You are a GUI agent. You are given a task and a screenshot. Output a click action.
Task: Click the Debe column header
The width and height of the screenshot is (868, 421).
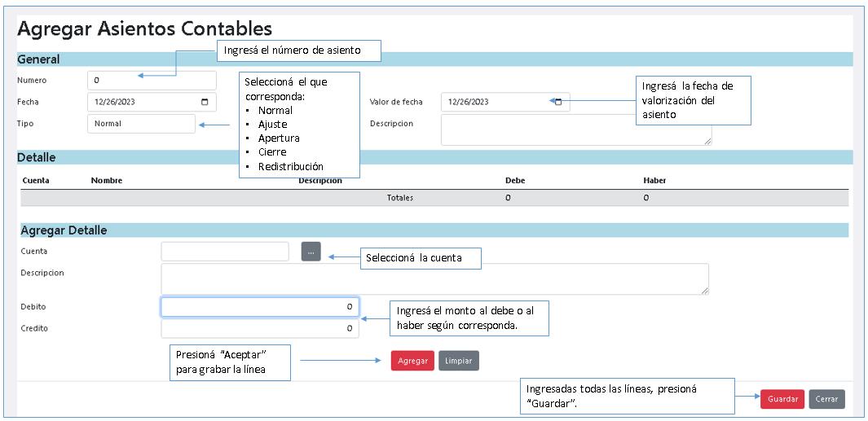pos(514,180)
